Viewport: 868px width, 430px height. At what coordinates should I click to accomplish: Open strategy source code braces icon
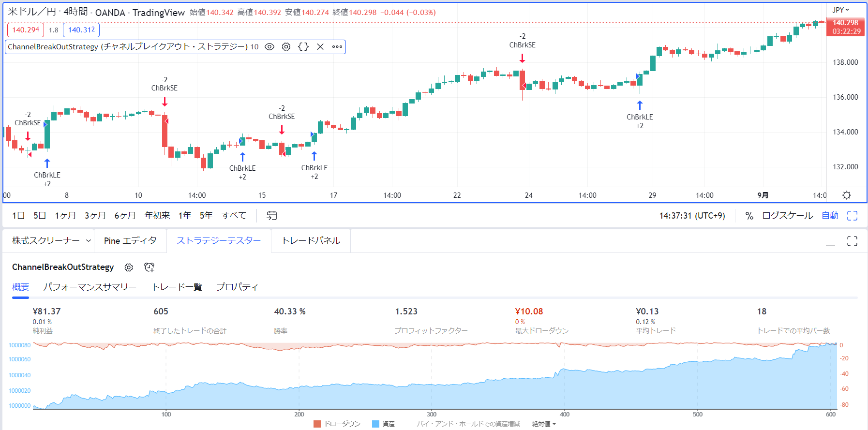(x=303, y=47)
